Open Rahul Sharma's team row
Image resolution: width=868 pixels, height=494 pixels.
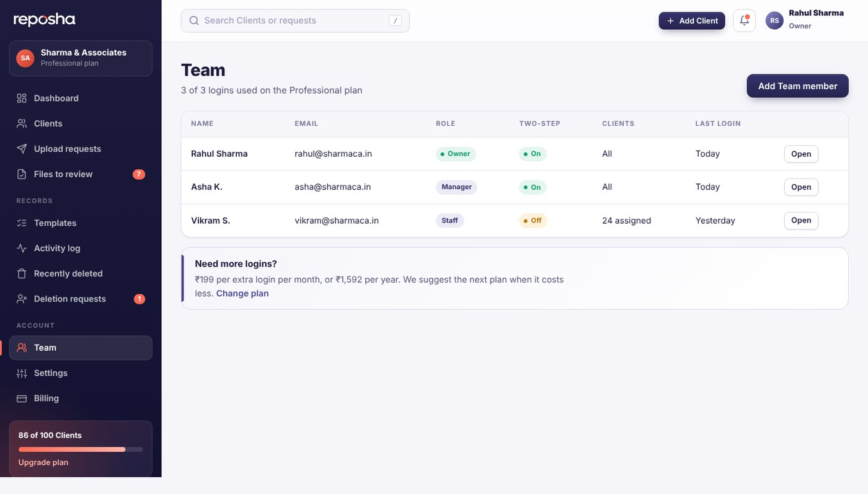(x=801, y=154)
